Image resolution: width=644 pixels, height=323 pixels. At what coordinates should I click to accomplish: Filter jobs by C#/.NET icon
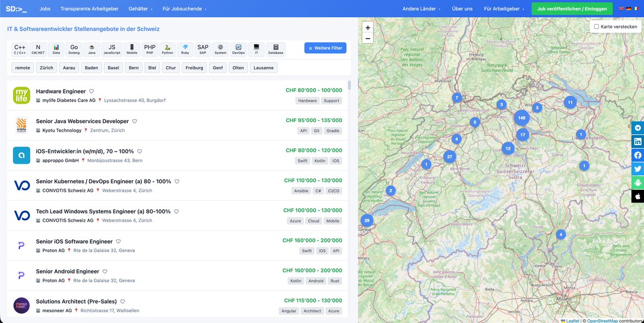coord(38,49)
